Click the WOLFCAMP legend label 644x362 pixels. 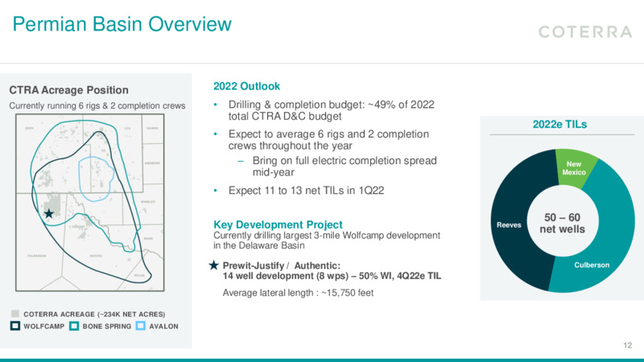click(43, 327)
